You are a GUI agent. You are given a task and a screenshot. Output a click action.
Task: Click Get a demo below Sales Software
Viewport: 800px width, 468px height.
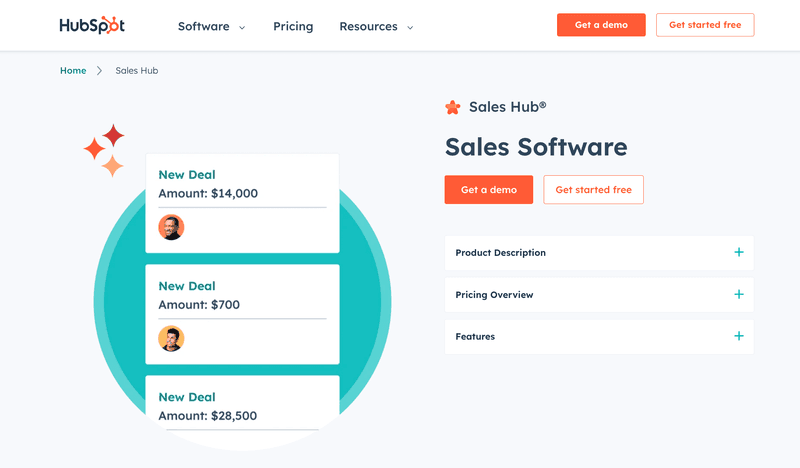point(489,190)
